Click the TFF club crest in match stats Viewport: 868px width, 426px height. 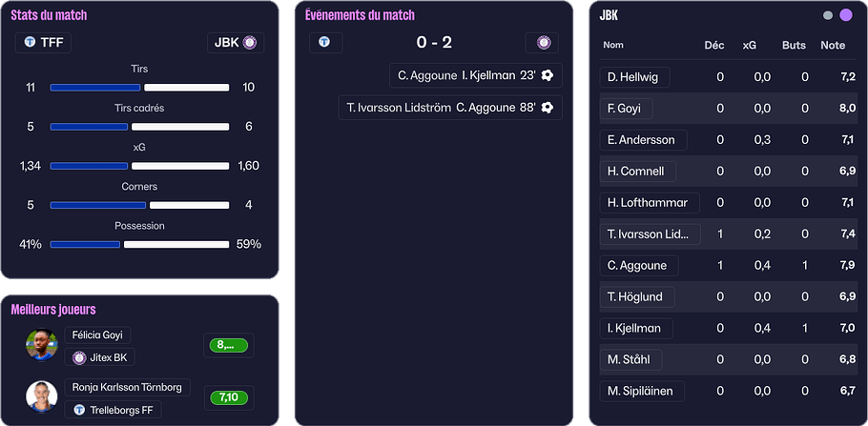[x=30, y=42]
